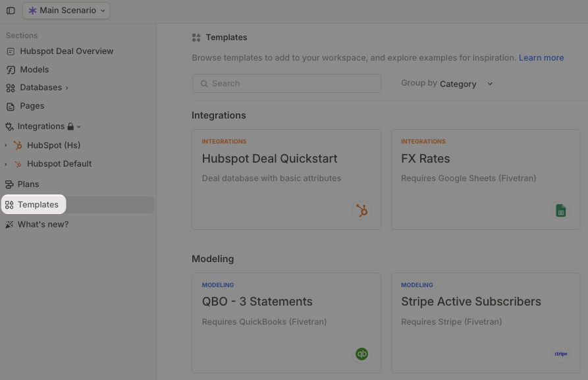Click the magnifier icon in the search bar
The height and width of the screenshot is (380, 588).
pos(204,83)
